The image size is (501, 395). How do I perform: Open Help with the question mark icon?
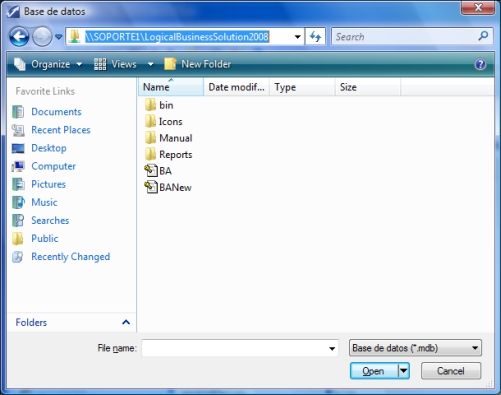(x=480, y=64)
